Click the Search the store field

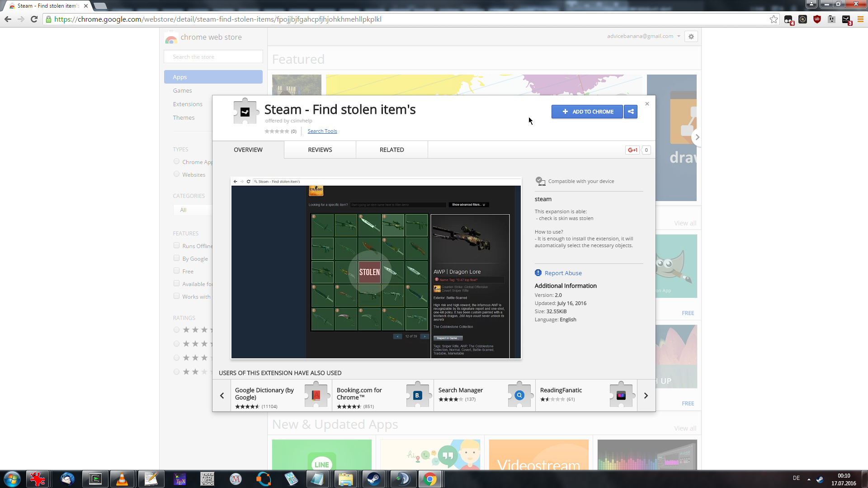pos(213,57)
